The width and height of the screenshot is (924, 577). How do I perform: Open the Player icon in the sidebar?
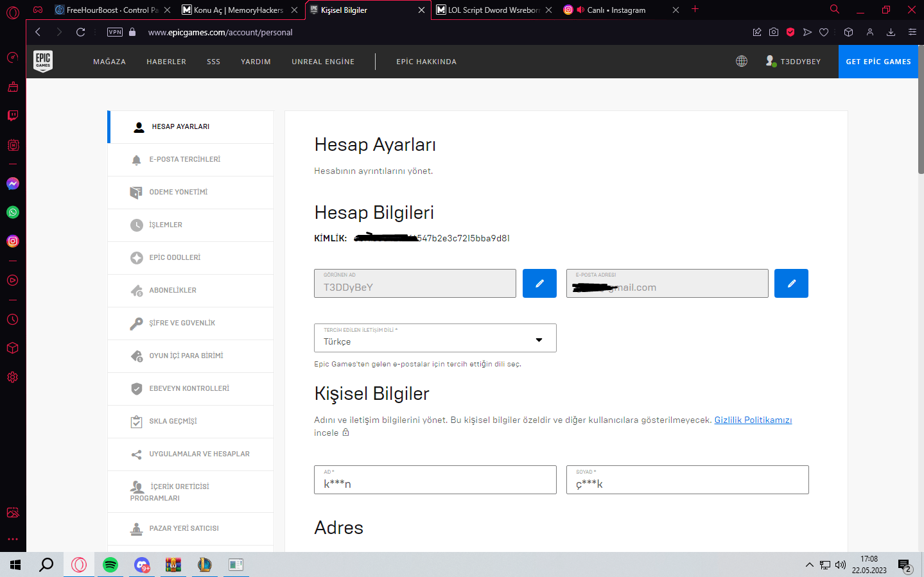13,280
